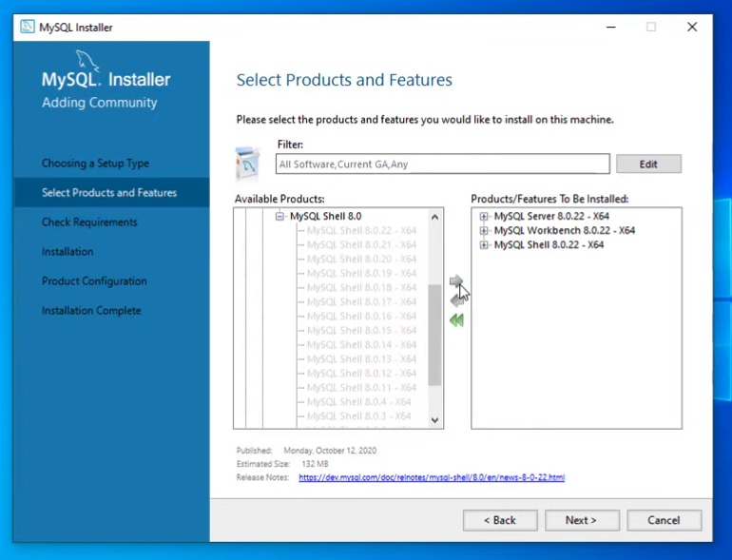Select MySQL Shell 8.0.3 - X64

pos(359,415)
